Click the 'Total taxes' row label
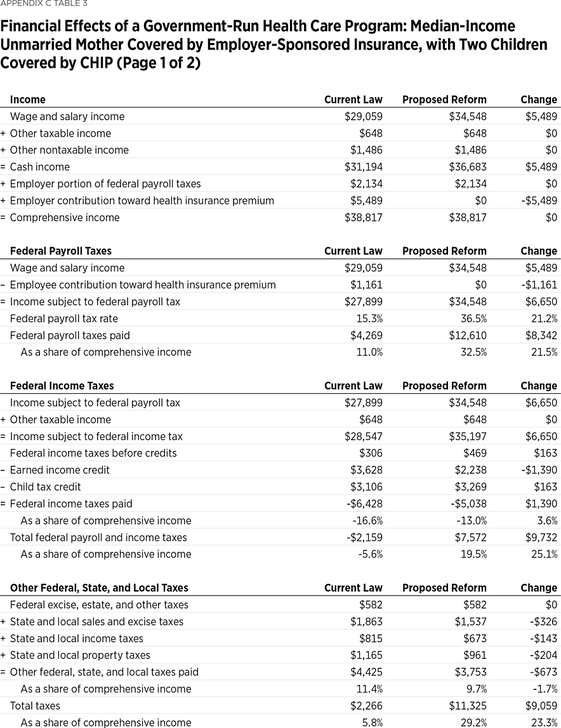This screenshot has height=728, width=561. 36,706
